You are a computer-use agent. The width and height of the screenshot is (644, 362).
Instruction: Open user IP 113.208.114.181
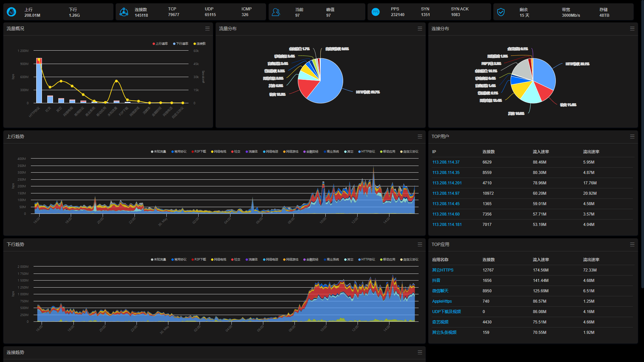(x=447, y=225)
